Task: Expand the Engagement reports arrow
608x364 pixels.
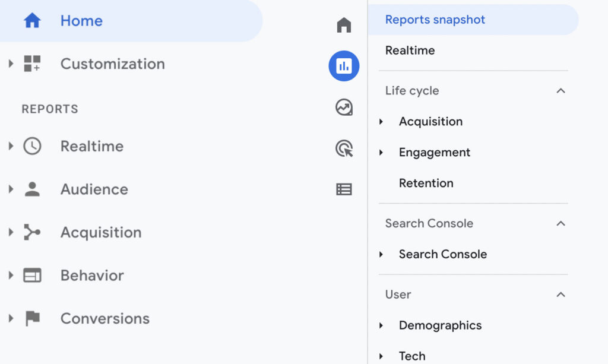Action: click(381, 153)
